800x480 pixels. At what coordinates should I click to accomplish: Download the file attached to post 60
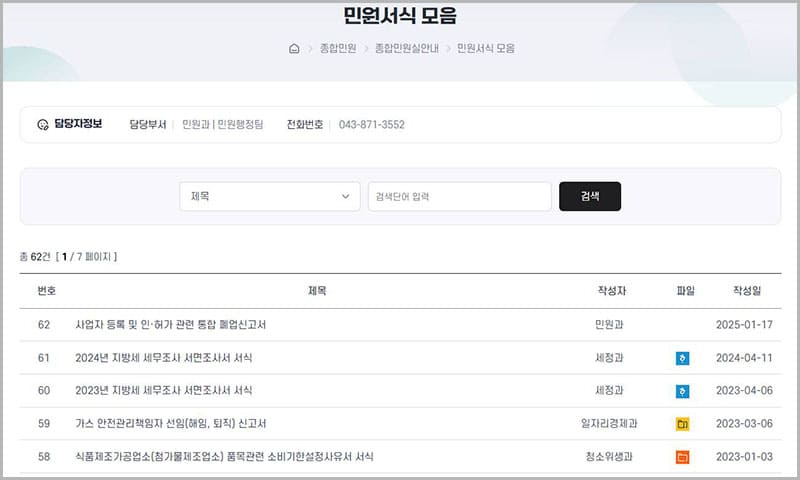pyautogui.click(x=682, y=391)
